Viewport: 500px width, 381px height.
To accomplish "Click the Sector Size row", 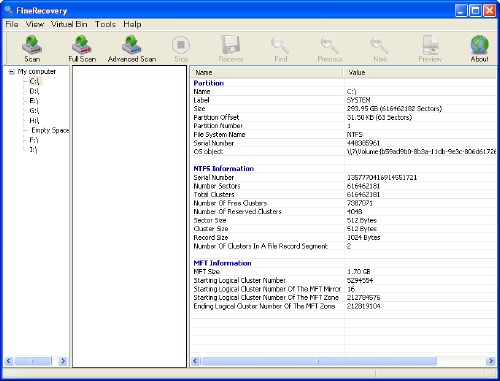I will point(343,220).
